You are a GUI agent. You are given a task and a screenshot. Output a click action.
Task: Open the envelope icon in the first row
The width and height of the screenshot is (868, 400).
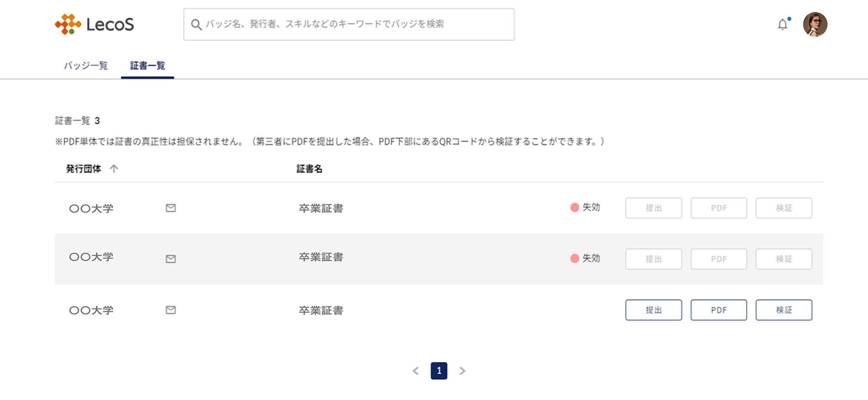[171, 208]
